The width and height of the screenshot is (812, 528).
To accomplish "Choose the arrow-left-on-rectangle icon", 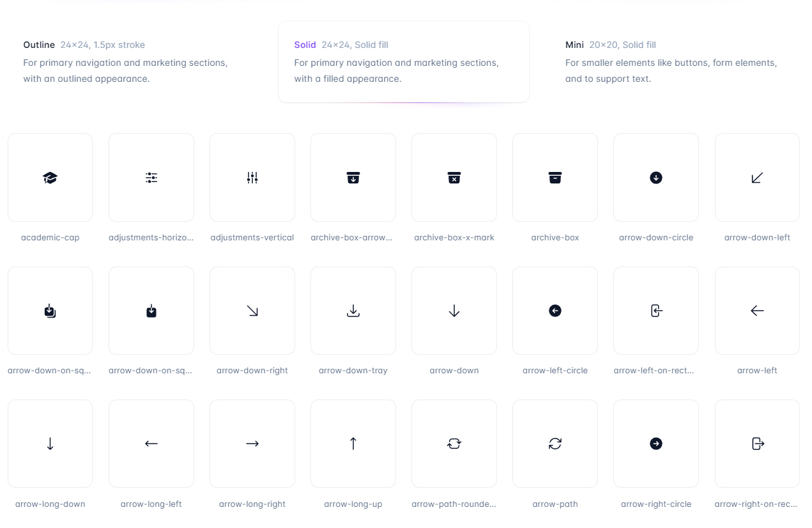I will 656,311.
